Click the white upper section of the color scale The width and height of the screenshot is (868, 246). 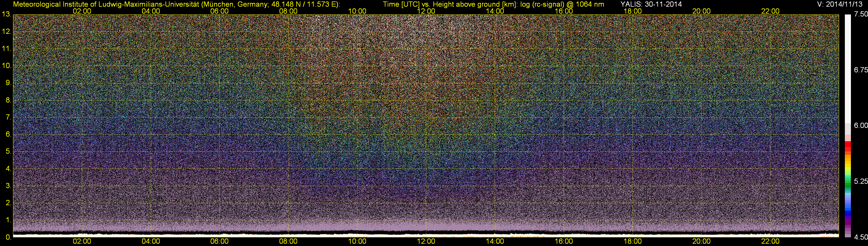point(848,69)
